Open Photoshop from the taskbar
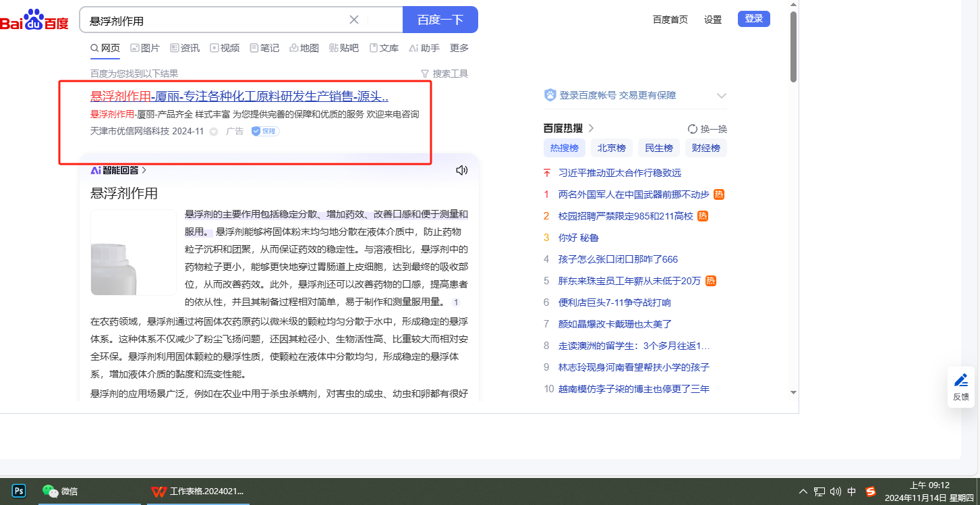 19,491
